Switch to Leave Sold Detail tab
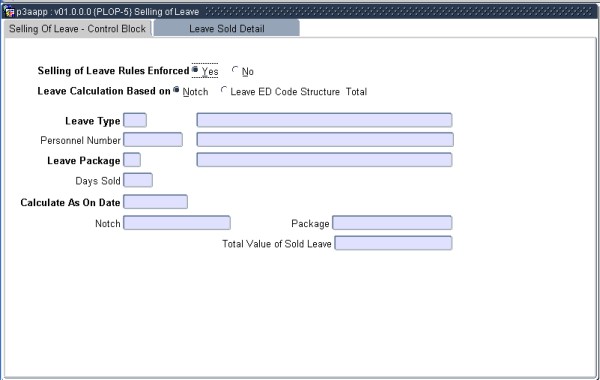Image resolution: width=600 pixels, height=380 pixels. (227, 29)
